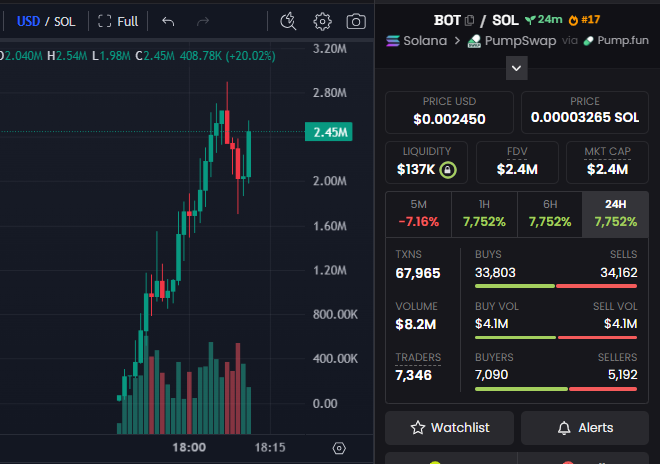Open chart settings gear

pyautogui.click(x=322, y=21)
